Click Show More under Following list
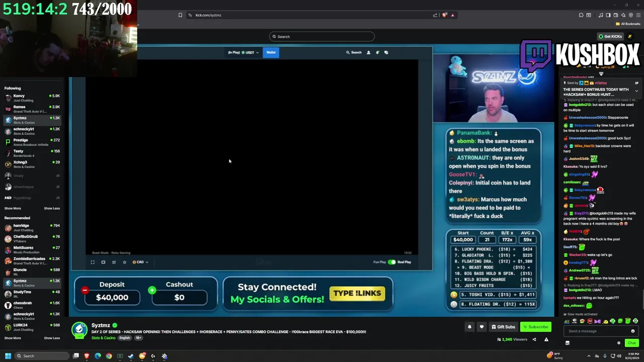 13,208
